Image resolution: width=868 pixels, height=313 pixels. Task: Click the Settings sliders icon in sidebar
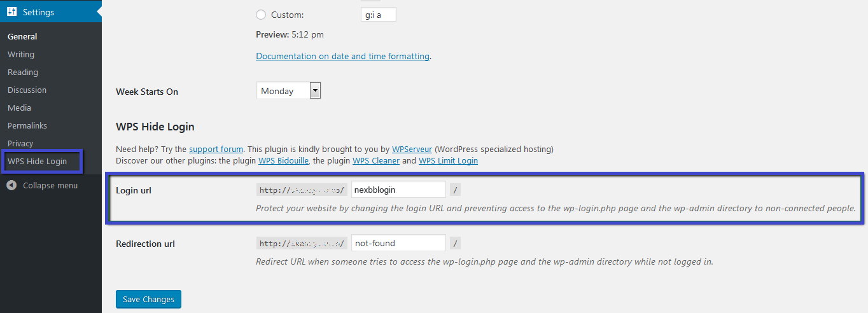[12, 12]
